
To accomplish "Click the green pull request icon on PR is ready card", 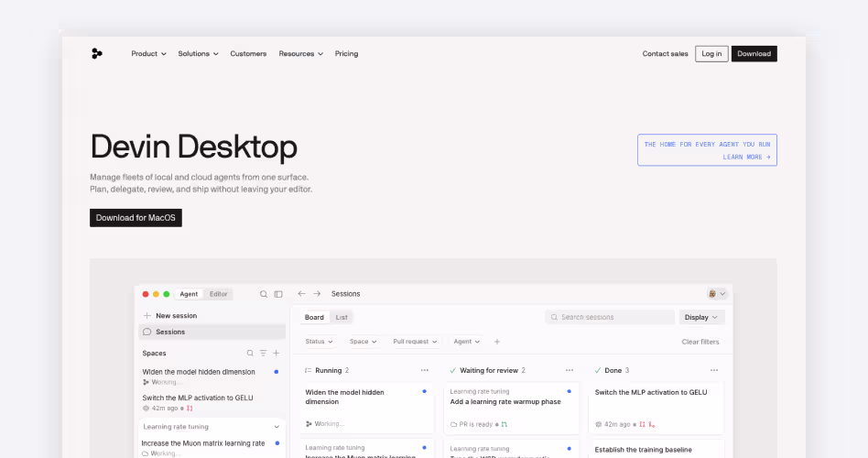I will pos(505,424).
